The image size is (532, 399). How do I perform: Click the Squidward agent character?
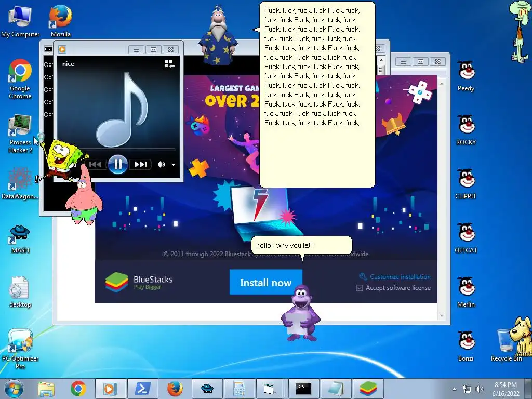tap(520, 32)
